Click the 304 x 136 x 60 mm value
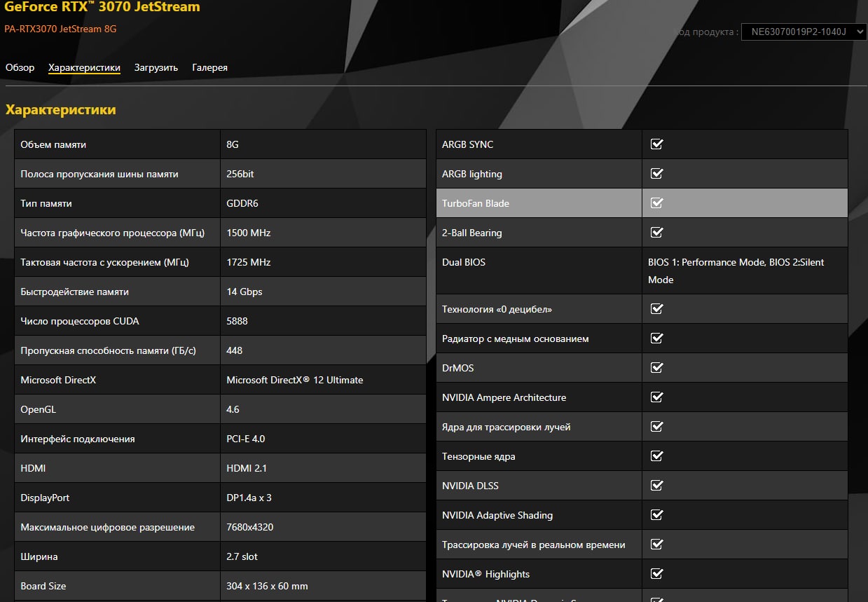This screenshot has width=868, height=602. coord(268,586)
